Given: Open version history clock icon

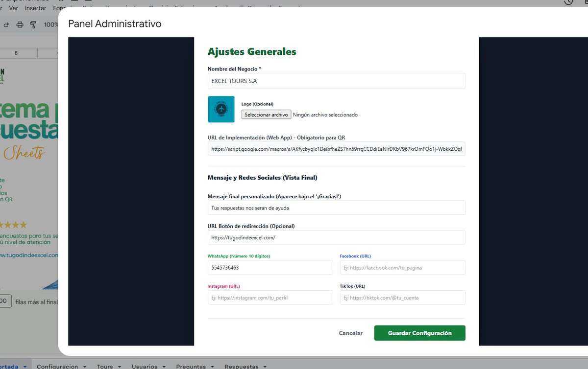Looking at the screenshot, I should [568, 2].
